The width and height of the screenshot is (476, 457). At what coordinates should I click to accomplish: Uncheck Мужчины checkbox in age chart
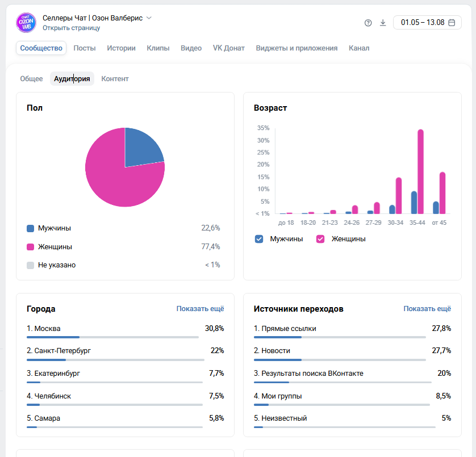259,239
